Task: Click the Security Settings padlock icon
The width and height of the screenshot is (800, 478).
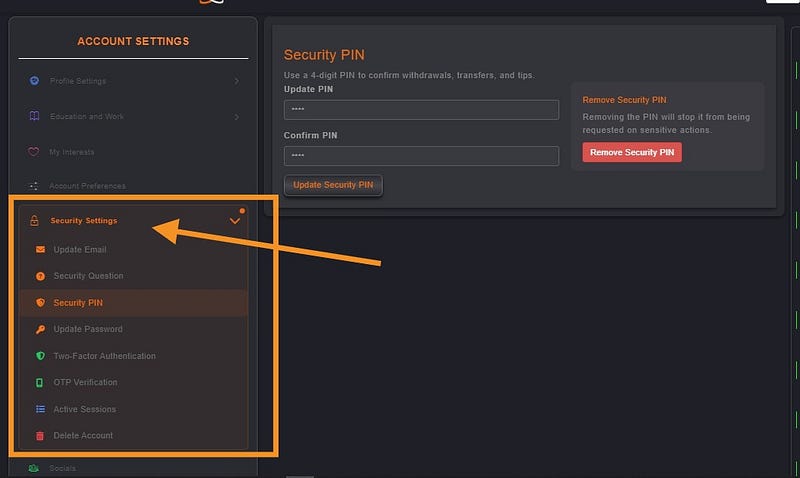Action: click(34, 220)
